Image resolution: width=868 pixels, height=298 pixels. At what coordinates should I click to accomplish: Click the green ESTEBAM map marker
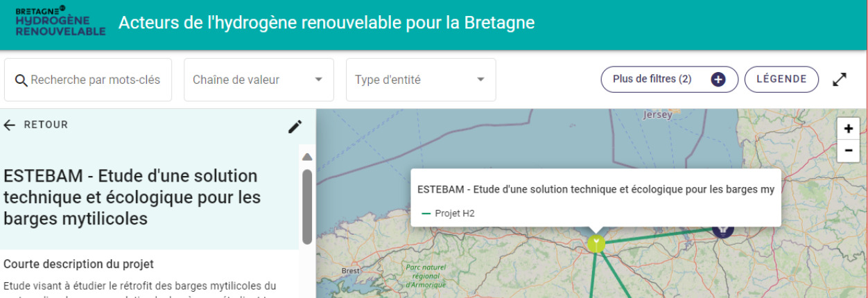[596, 243]
